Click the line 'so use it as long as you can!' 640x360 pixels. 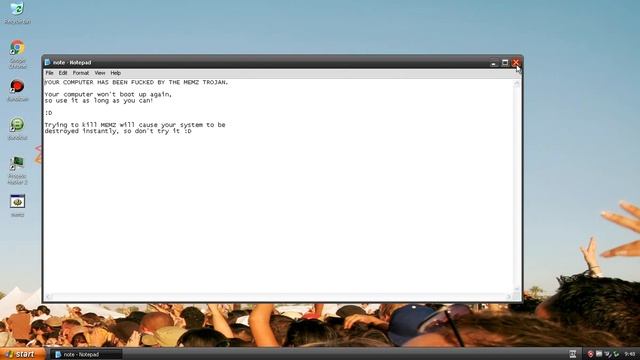tap(99, 100)
